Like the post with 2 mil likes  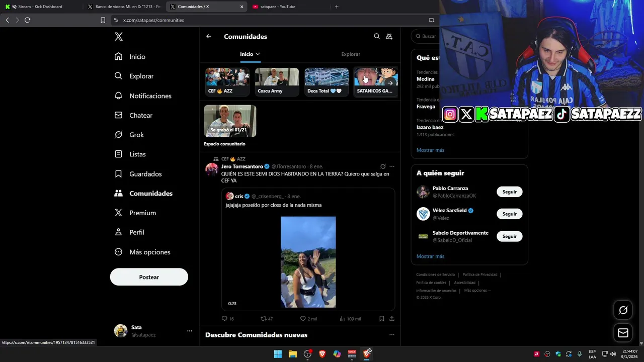(x=308, y=319)
